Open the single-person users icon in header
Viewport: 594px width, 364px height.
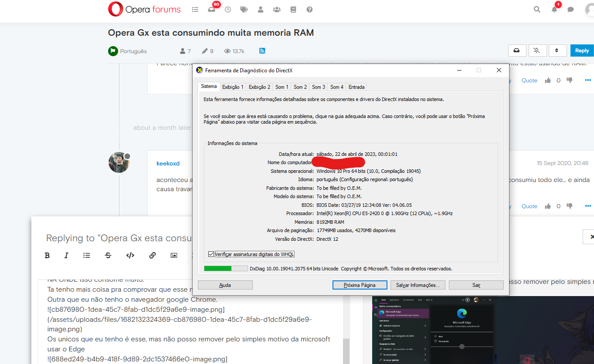coord(261,9)
